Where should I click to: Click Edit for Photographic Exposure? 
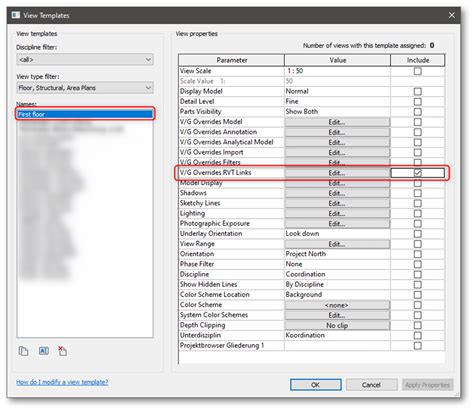point(337,224)
